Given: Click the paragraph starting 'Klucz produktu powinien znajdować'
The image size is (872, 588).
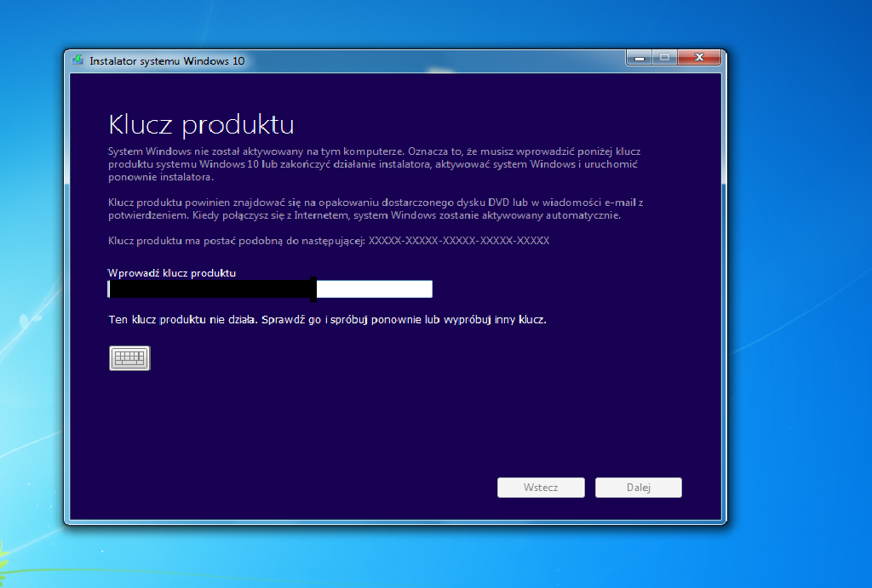Looking at the screenshot, I should click(x=376, y=209).
